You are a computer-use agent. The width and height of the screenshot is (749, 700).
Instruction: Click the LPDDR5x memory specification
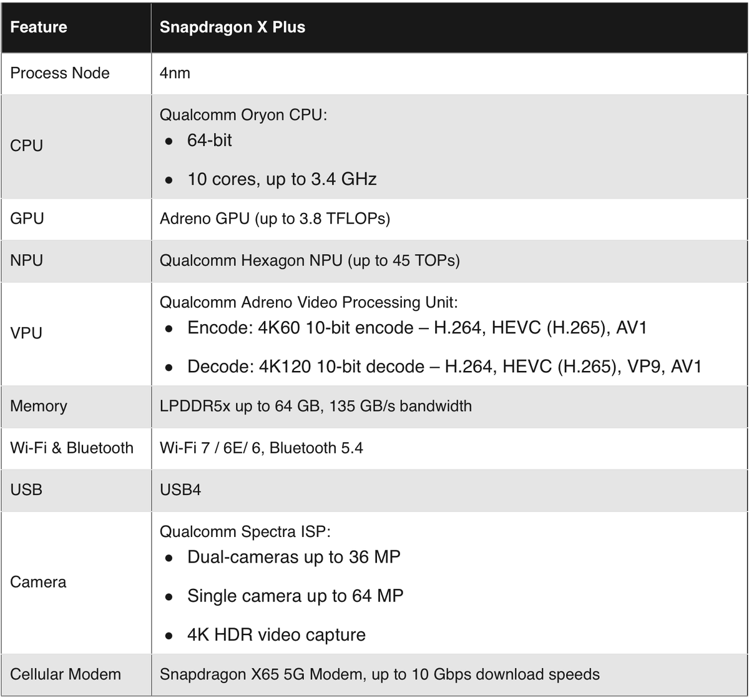pyautogui.click(x=316, y=406)
